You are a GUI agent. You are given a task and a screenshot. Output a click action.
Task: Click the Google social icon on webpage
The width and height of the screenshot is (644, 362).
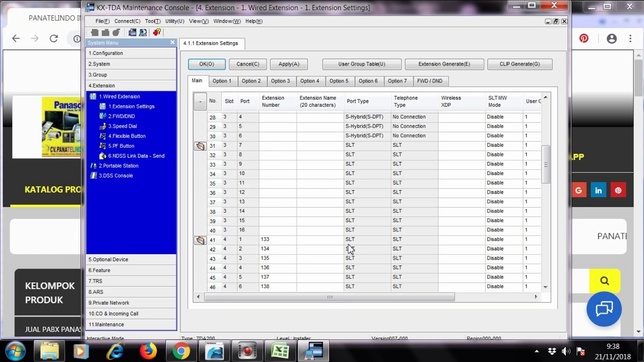coord(579,190)
